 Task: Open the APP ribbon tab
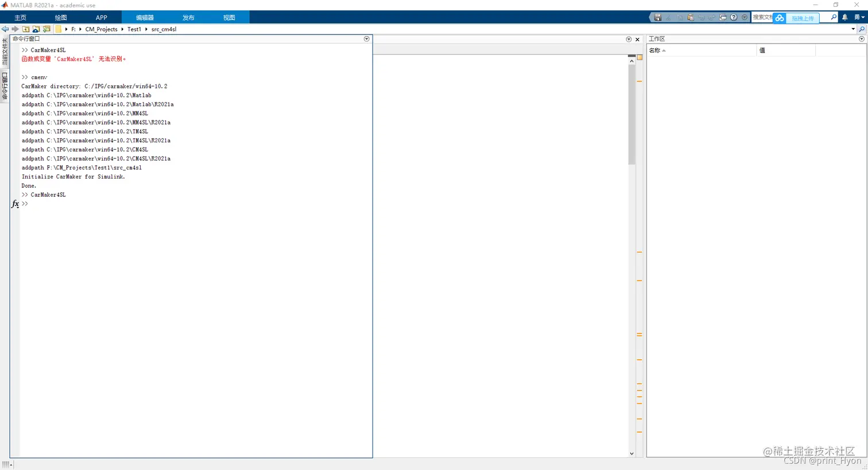point(102,18)
